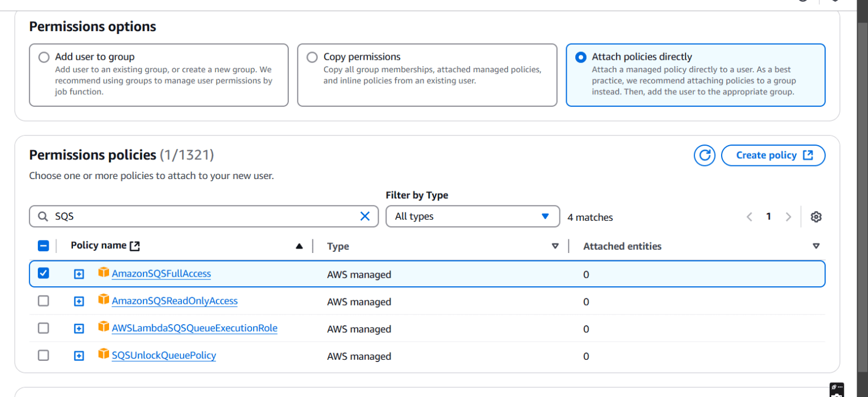Open the AWSLambdaSQSQueueExecutionRole policy link
Image resolution: width=868 pixels, height=397 pixels.
click(194, 328)
